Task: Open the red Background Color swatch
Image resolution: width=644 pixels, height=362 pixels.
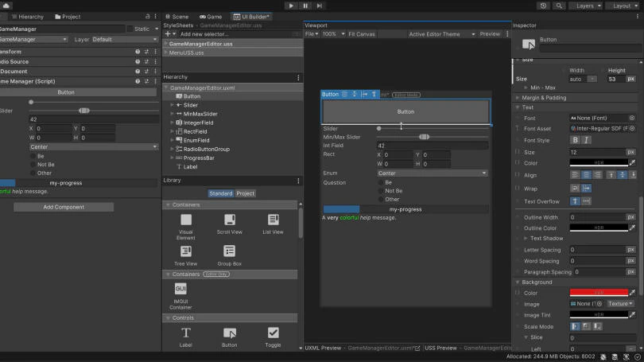Action: [x=599, y=293]
